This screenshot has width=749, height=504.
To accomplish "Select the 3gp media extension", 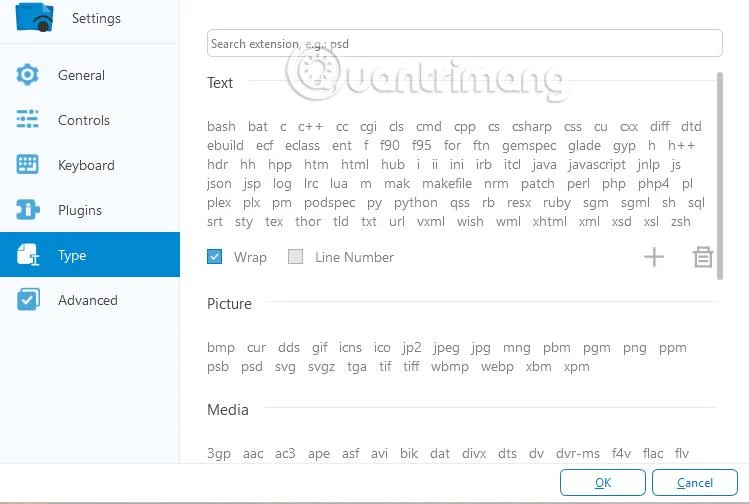I will tap(219, 453).
